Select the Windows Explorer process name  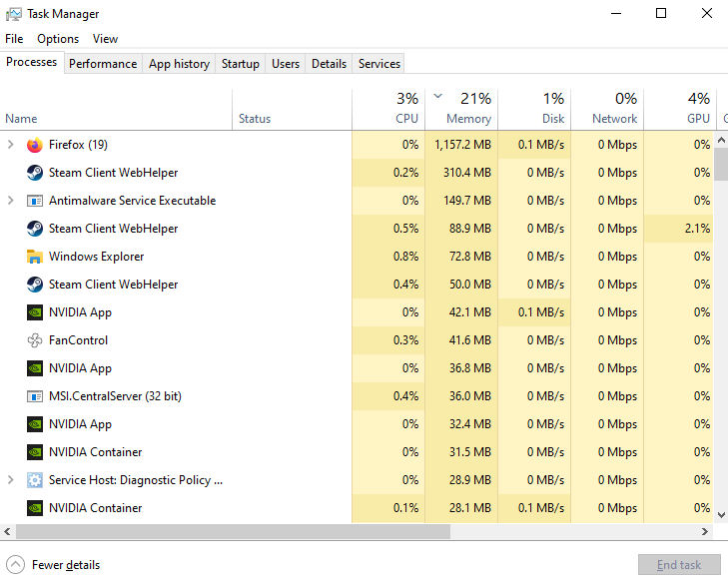coord(97,257)
